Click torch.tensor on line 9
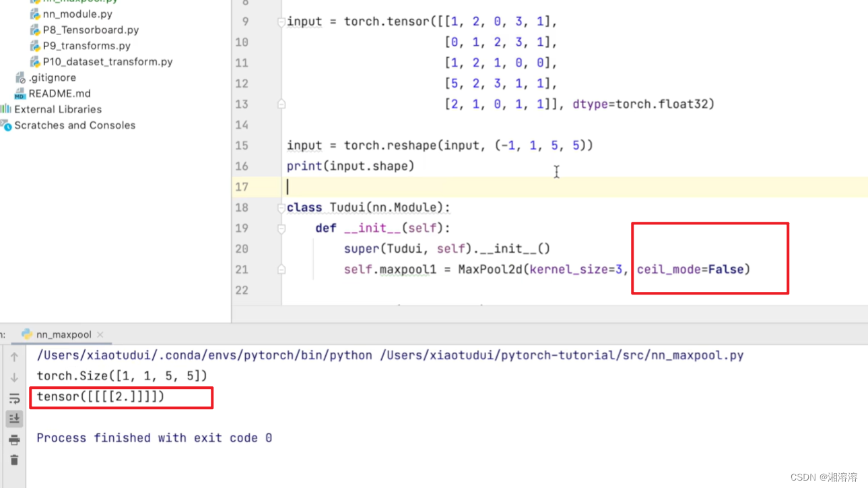The width and height of the screenshot is (868, 488). click(x=387, y=22)
